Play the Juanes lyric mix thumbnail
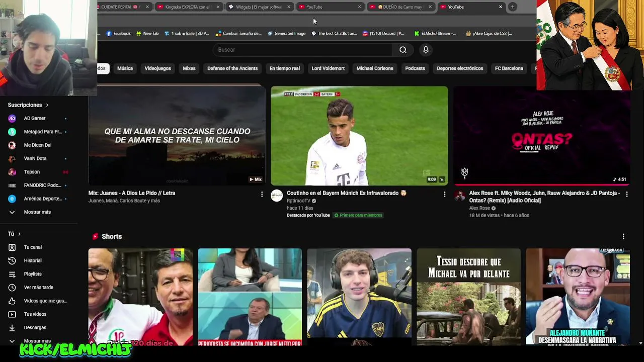 point(177,136)
